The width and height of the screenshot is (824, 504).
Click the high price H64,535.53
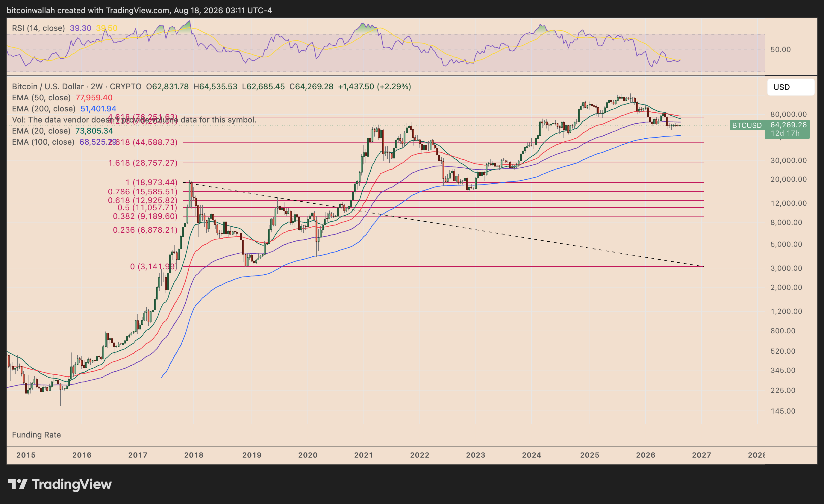coord(215,87)
